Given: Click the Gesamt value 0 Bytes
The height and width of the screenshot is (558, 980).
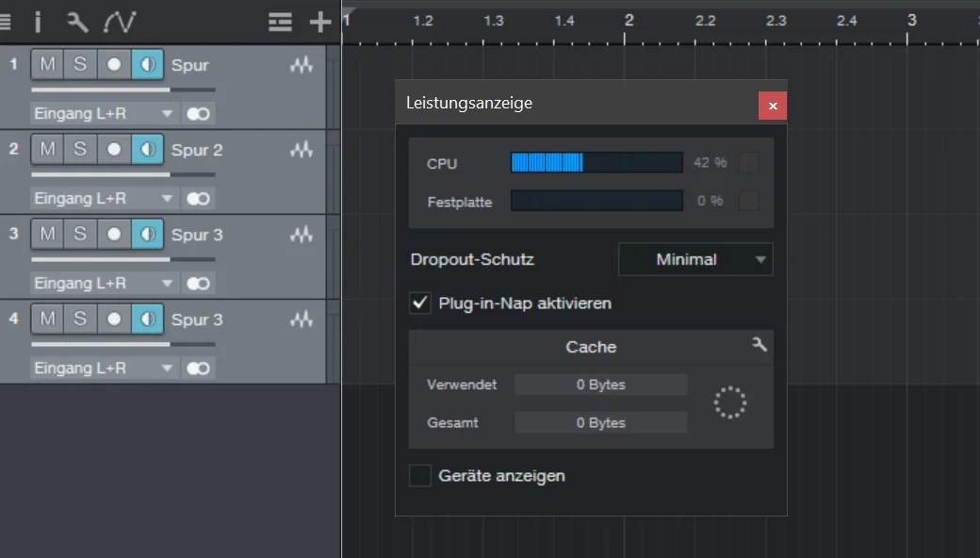Looking at the screenshot, I should tap(600, 423).
